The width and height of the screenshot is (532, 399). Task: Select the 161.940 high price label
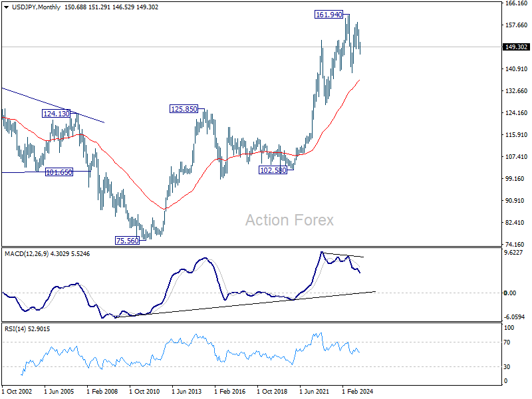(329, 15)
